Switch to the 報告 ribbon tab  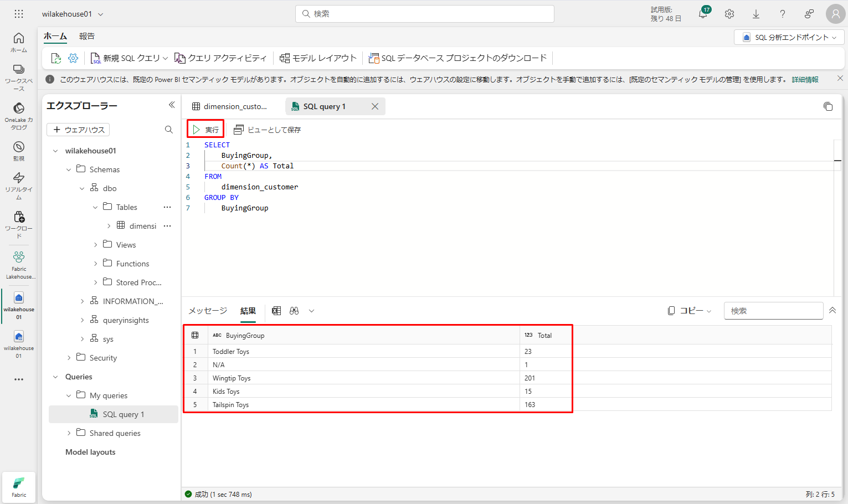point(87,37)
